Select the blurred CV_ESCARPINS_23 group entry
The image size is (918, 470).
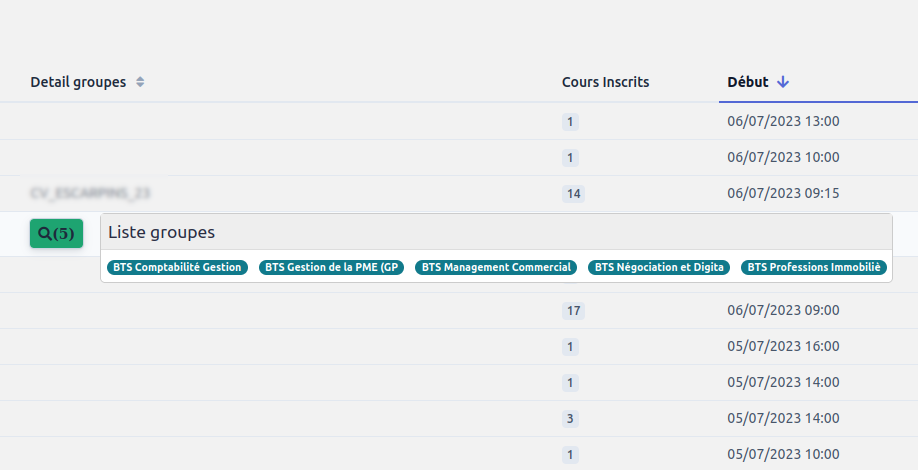point(90,193)
